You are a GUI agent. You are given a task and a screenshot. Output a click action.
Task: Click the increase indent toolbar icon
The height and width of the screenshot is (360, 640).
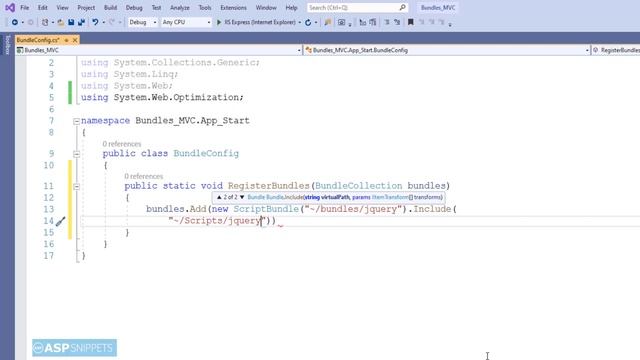pyautogui.click(x=373, y=22)
